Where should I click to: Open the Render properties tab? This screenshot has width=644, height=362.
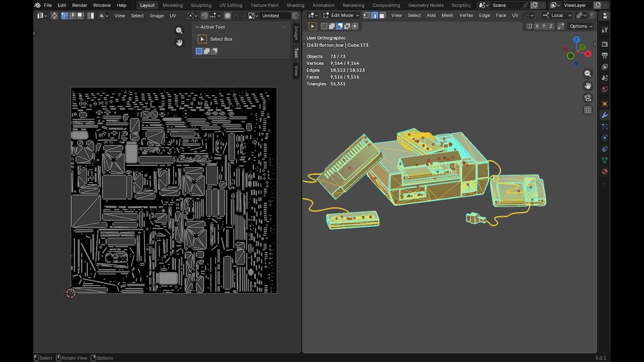click(605, 44)
